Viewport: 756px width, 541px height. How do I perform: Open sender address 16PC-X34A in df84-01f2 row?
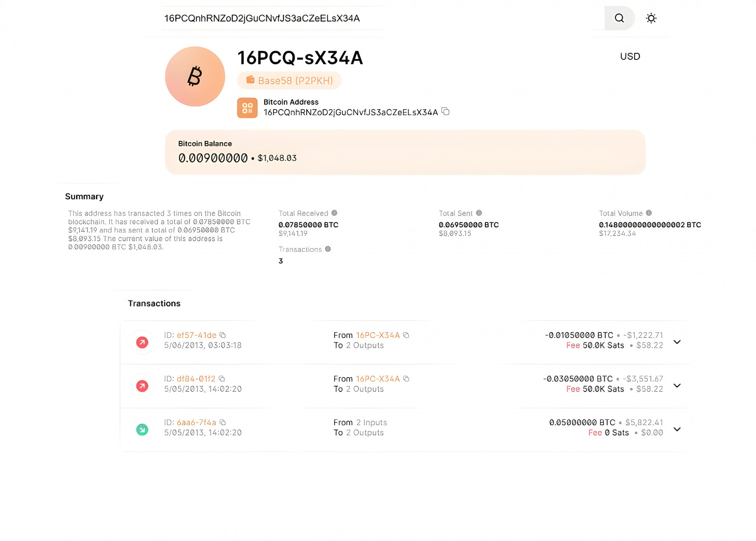coord(378,378)
